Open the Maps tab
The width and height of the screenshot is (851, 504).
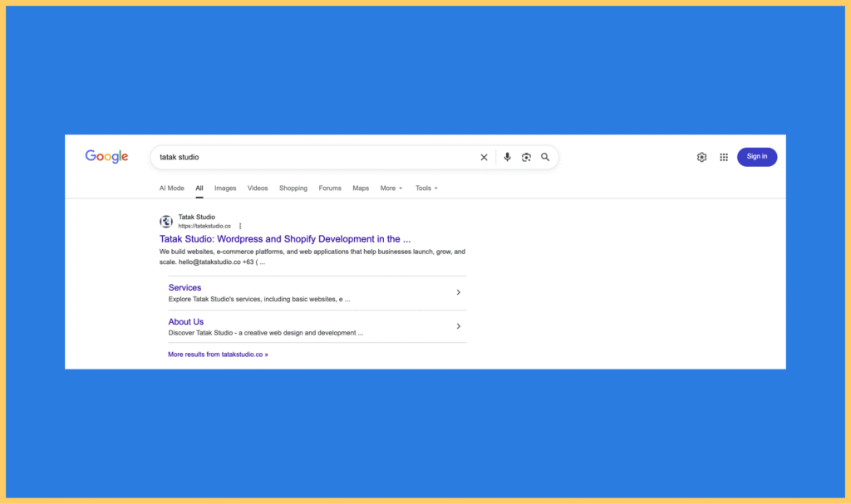(x=361, y=188)
